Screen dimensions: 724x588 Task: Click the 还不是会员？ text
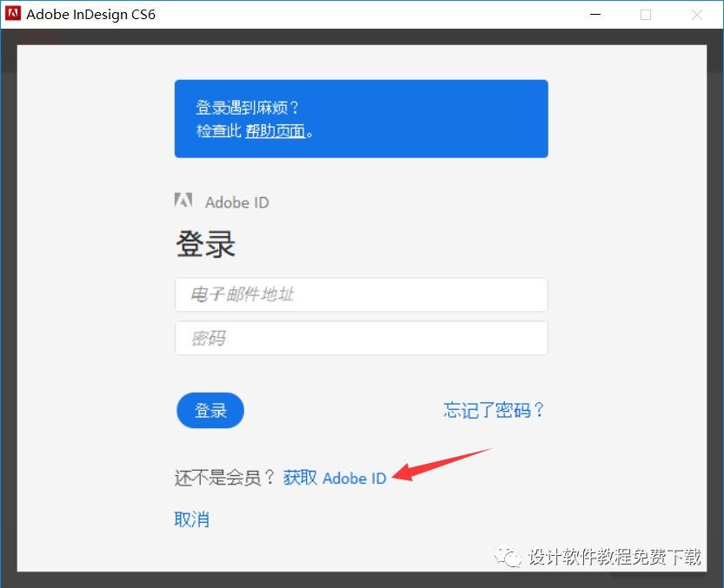pyautogui.click(x=225, y=478)
